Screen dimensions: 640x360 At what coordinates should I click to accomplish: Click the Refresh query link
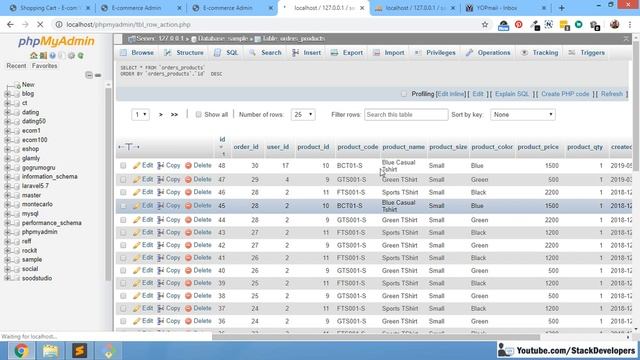[x=612, y=94]
